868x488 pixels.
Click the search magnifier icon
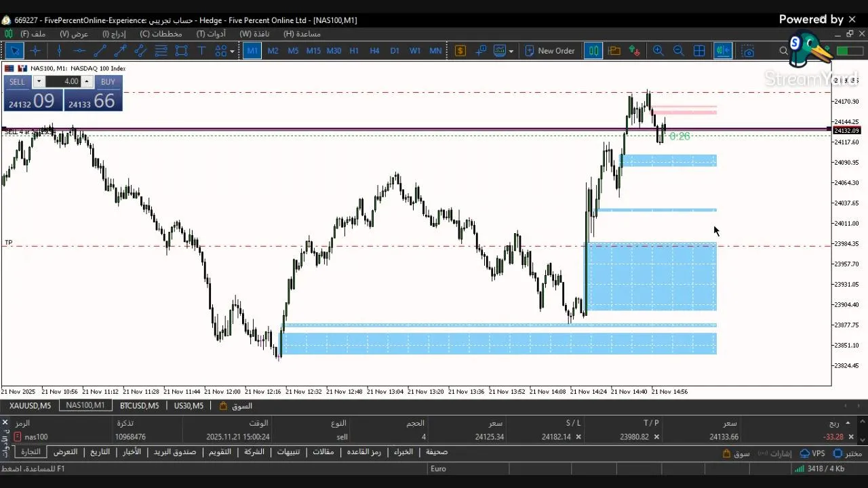click(x=783, y=51)
